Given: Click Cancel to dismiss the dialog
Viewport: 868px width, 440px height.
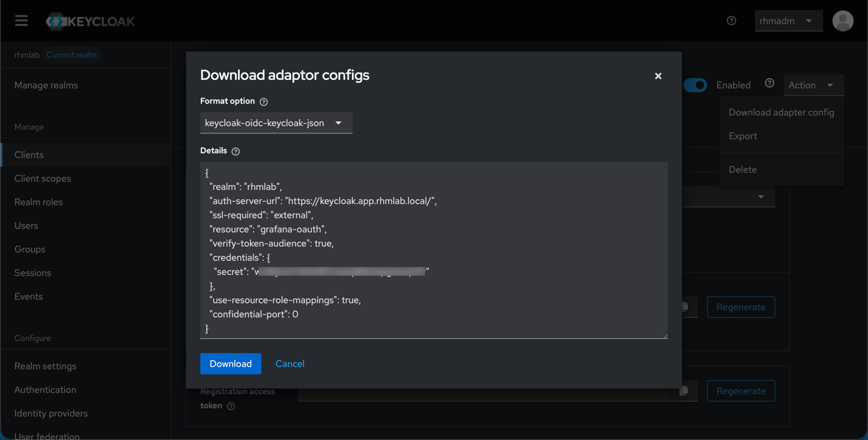Looking at the screenshot, I should (289, 363).
